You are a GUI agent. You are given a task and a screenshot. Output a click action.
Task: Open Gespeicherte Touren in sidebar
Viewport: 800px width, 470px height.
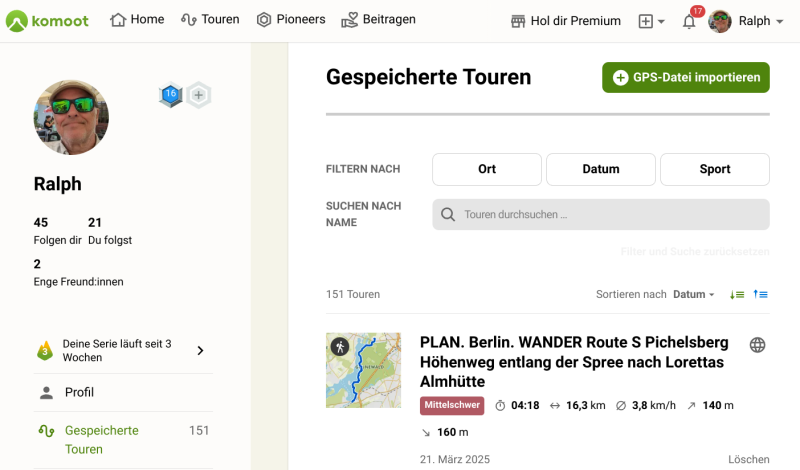tap(102, 439)
